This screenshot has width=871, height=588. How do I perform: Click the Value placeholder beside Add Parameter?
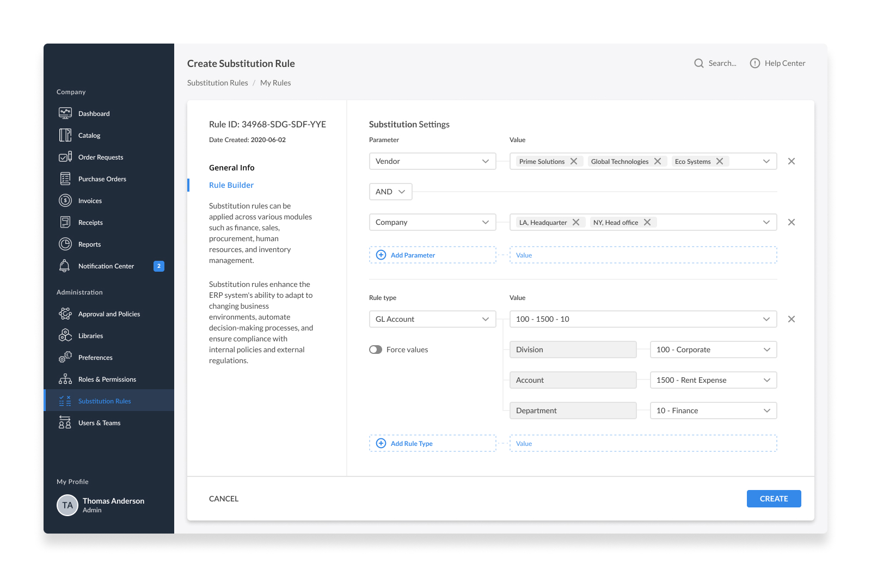pos(643,255)
